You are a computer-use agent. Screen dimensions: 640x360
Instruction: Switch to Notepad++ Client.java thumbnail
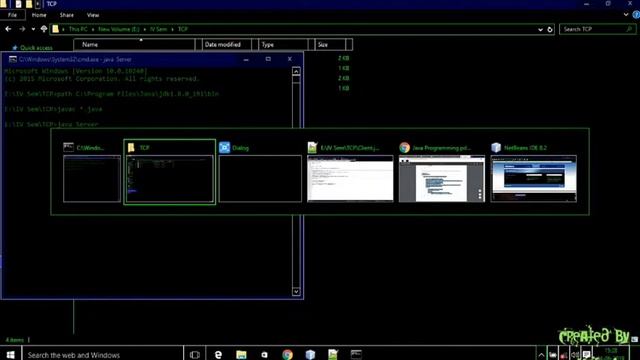coord(350,172)
